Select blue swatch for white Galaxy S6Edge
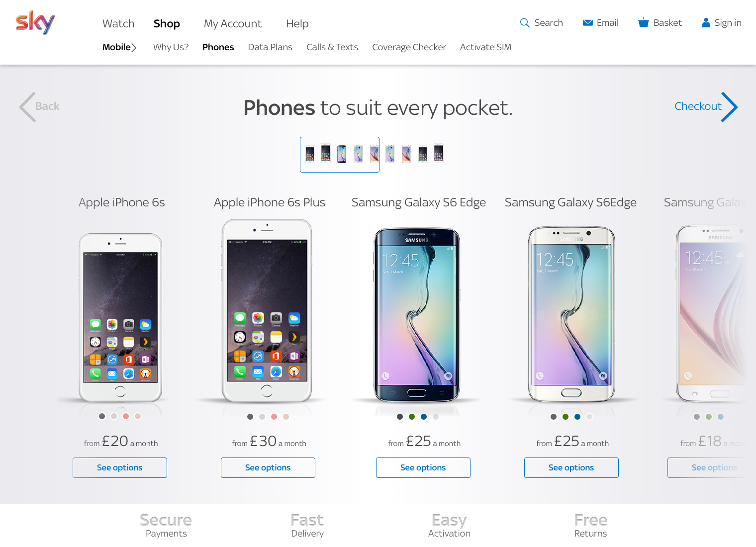This screenshot has height=547, width=756. [x=577, y=417]
